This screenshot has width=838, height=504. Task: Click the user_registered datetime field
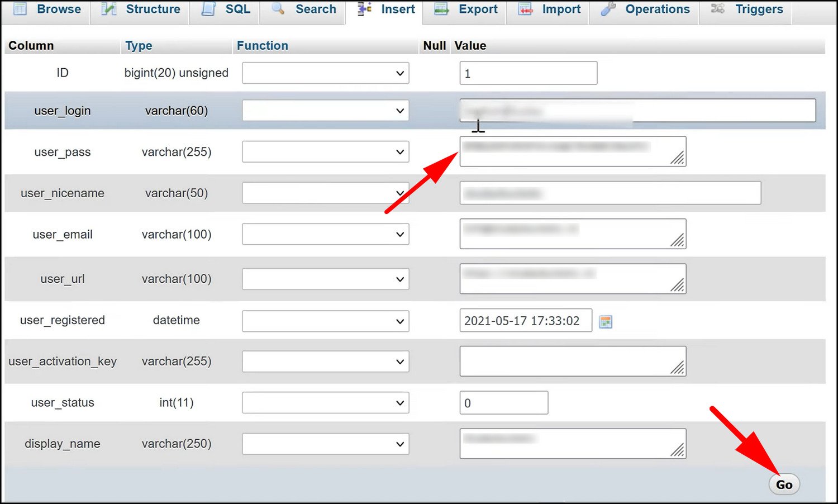(525, 321)
